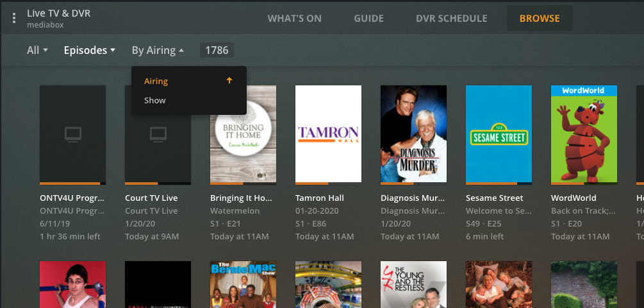Image resolution: width=644 pixels, height=308 pixels.
Task: Click the Tamron Hall progress bar
Action: tap(328, 183)
